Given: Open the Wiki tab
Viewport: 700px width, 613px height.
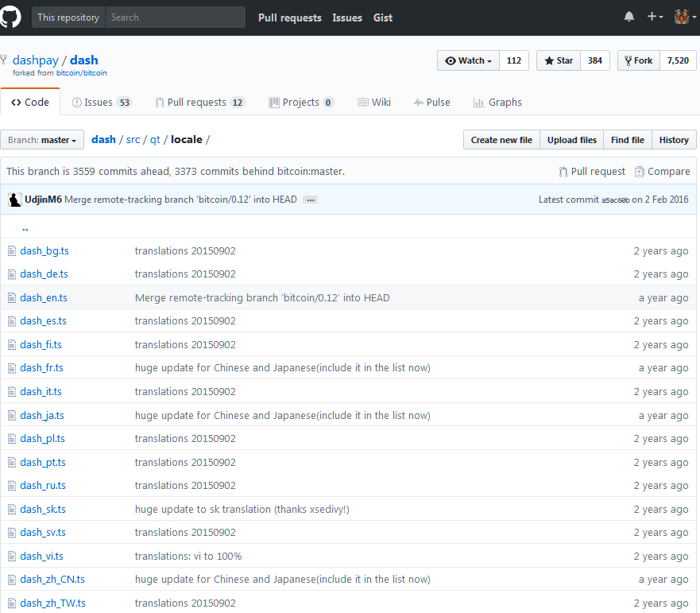Looking at the screenshot, I should point(374,103).
